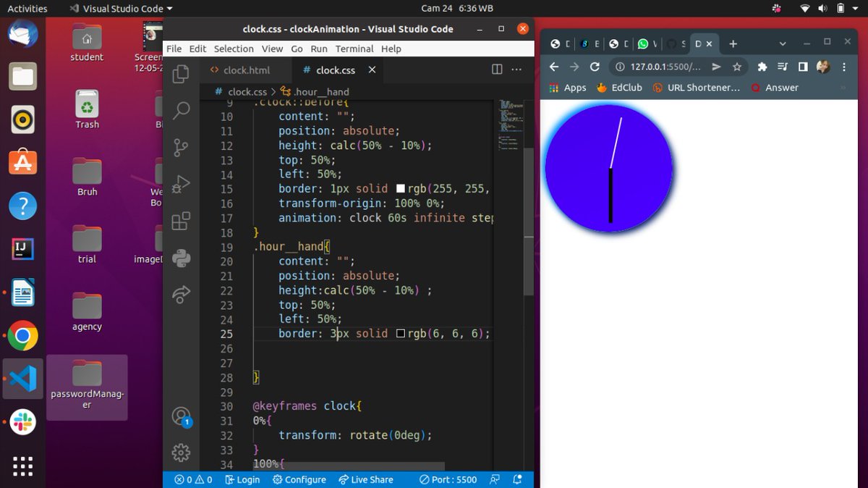868x488 pixels.
Task: Expand the Chrome tab search chevron
Action: click(x=783, y=43)
